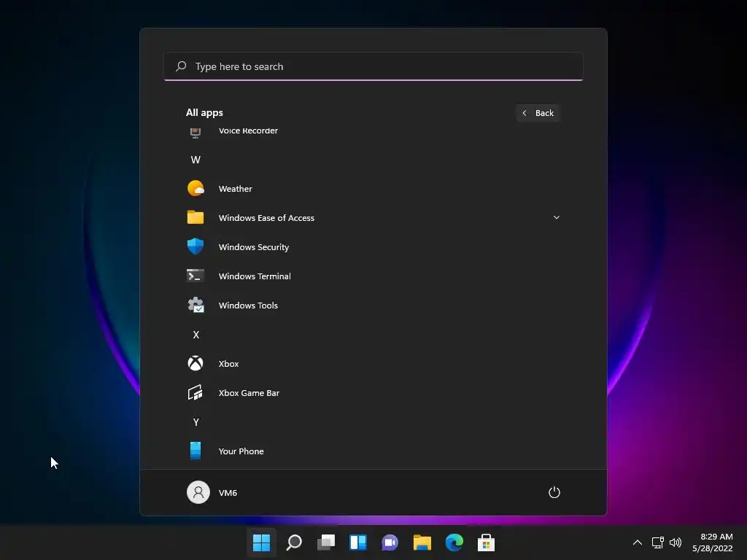Click the VM6 account name
The width and height of the screenshot is (747, 560).
click(228, 493)
